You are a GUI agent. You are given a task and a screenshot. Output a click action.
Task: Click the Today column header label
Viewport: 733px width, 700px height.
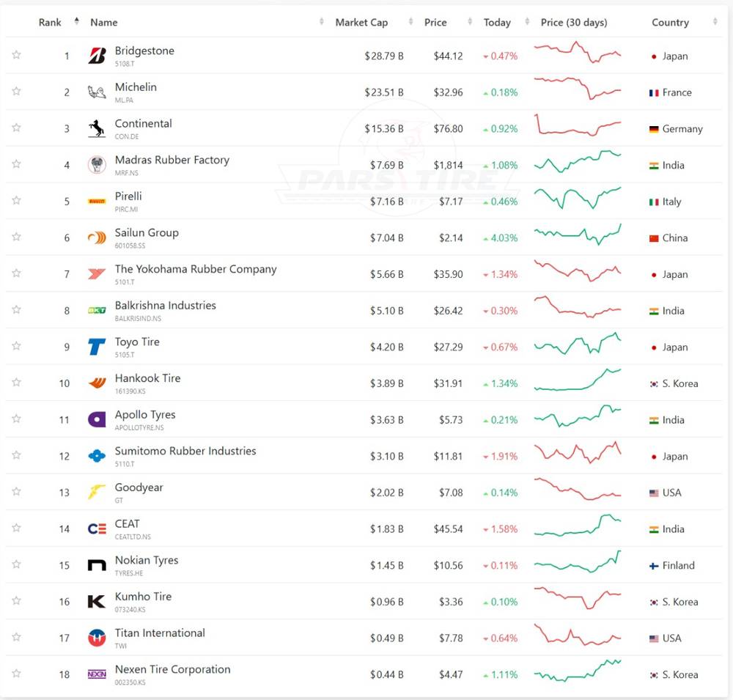pos(497,23)
